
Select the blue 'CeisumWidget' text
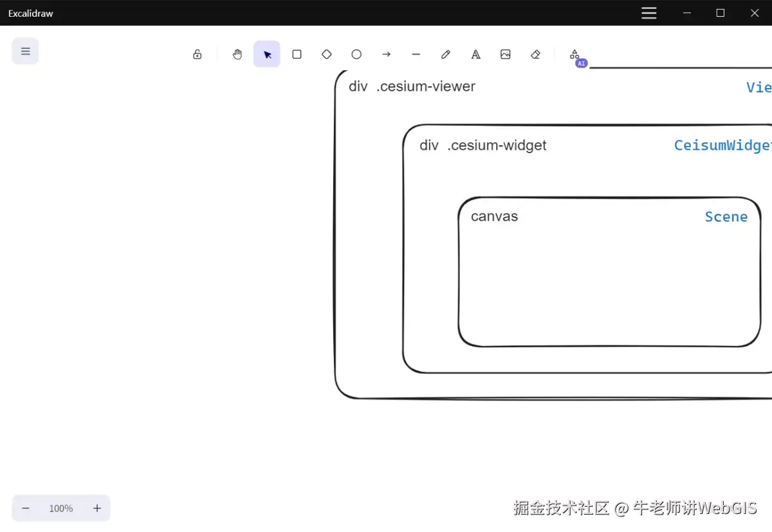(723, 145)
